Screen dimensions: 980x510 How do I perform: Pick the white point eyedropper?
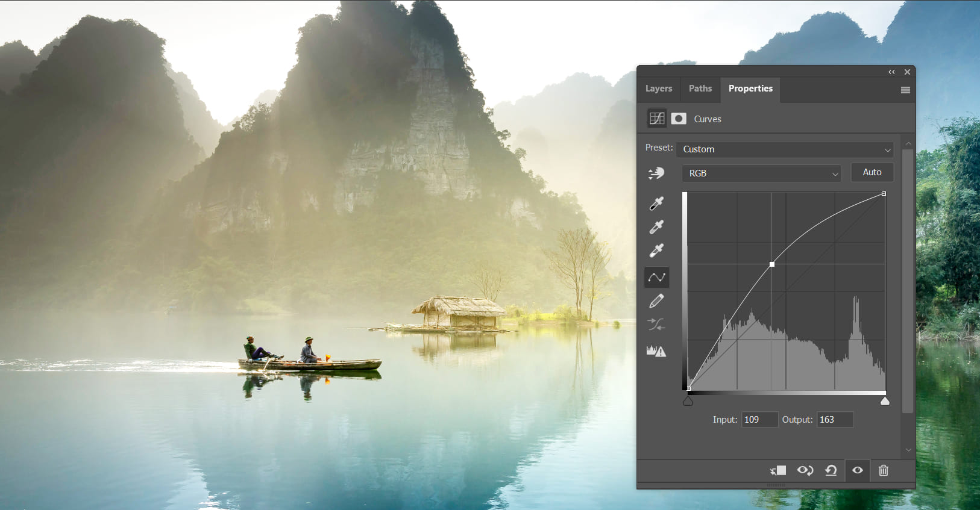click(x=656, y=250)
